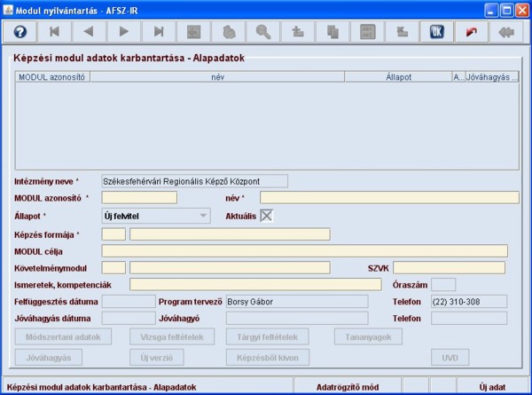Go to first record in toolbar
Image resolution: width=532 pixels, height=395 pixels.
[x=54, y=31]
